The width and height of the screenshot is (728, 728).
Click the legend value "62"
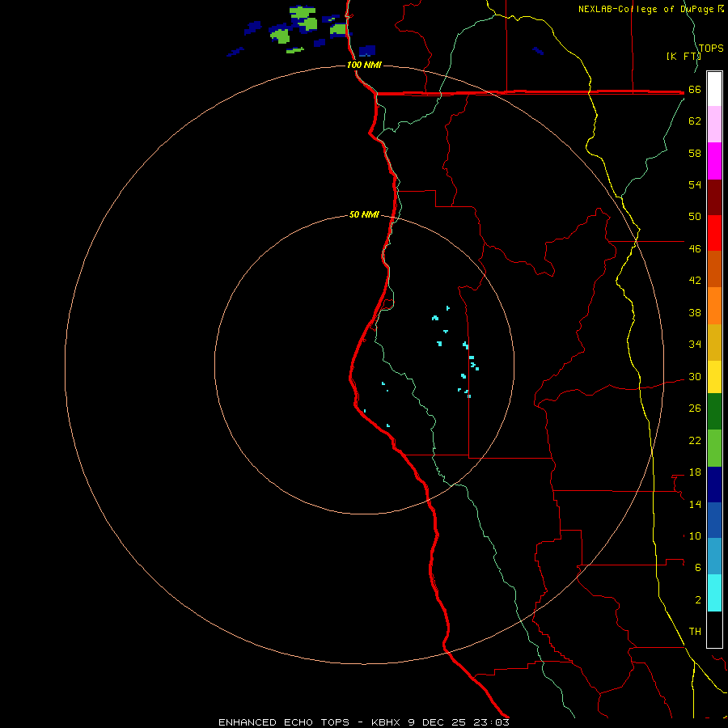coord(695,121)
